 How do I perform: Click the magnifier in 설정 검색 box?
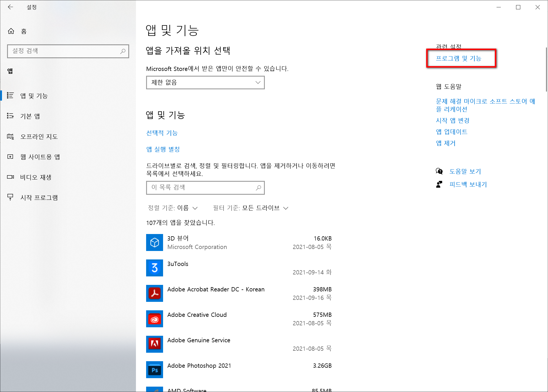(123, 51)
